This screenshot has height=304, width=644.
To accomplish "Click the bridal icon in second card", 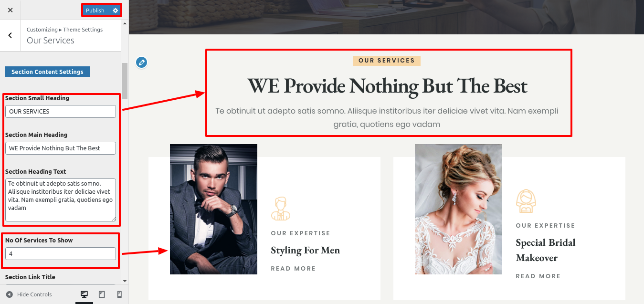I will (x=526, y=201).
